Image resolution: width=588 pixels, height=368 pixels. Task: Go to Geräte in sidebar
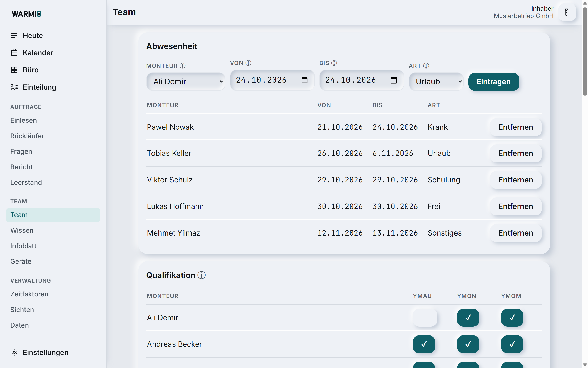click(21, 261)
